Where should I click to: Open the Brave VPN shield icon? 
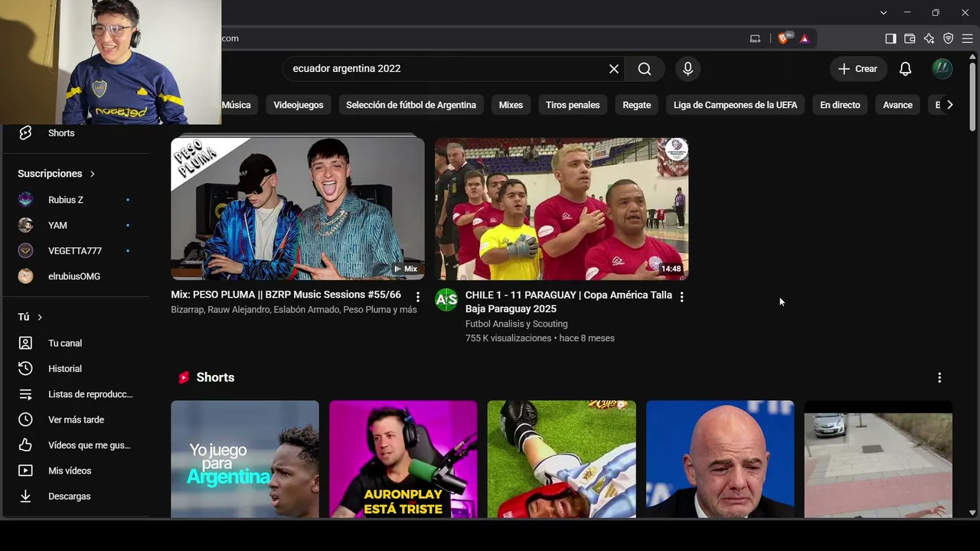(x=948, y=38)
